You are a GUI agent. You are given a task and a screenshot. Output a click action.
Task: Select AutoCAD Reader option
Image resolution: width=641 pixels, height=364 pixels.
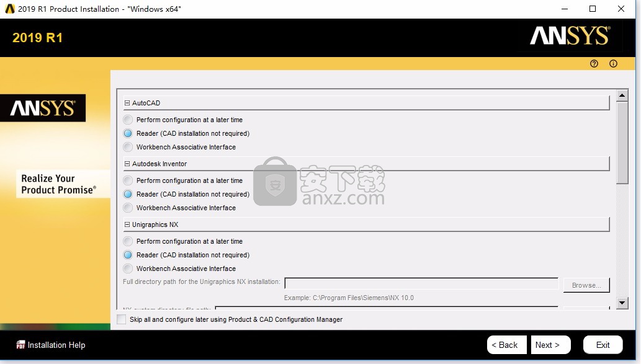point(128,133)
